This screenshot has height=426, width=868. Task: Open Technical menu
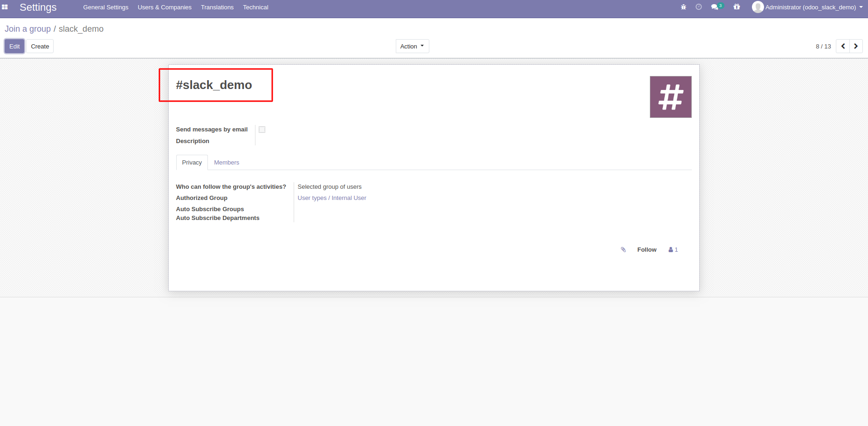[255, 7]
